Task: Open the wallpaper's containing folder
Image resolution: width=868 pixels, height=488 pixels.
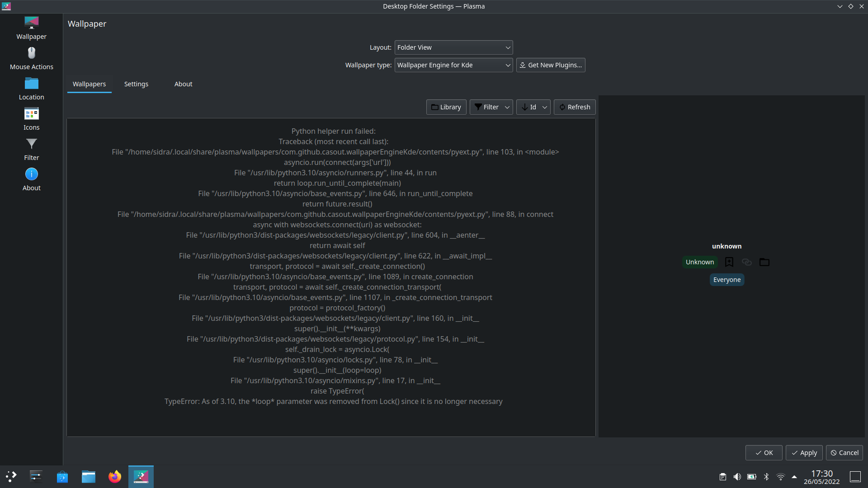Action: (764, 262)
